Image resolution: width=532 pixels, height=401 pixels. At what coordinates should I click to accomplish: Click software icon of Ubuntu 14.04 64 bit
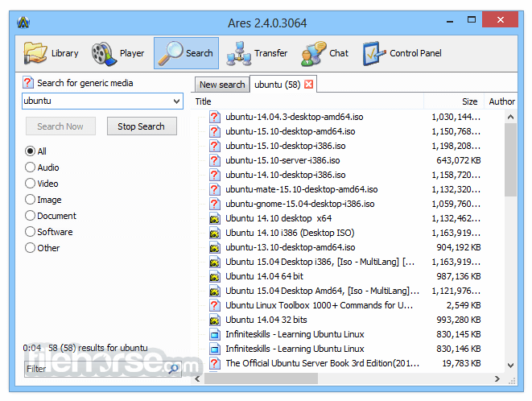(214, 276)
